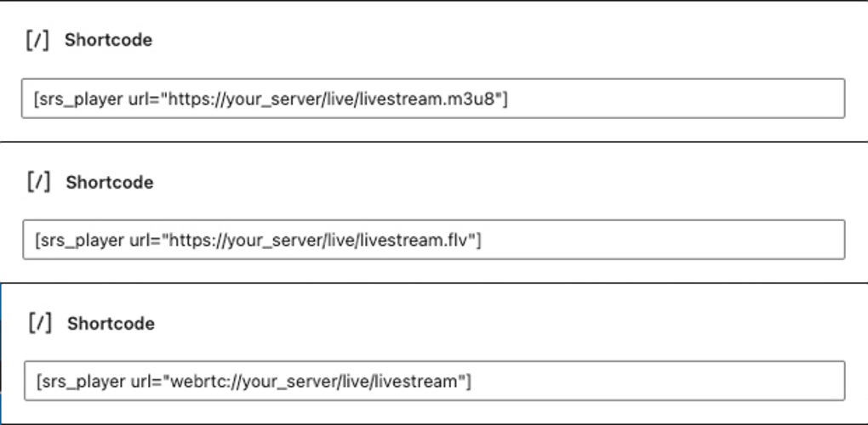
Task: Click the shortcode icon of the flv block
Action: 39,182
